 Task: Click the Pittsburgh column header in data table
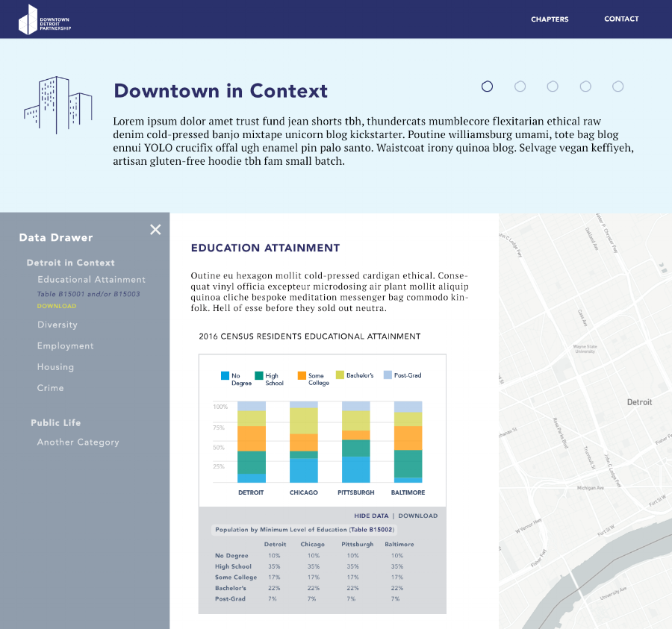[358, 544]
